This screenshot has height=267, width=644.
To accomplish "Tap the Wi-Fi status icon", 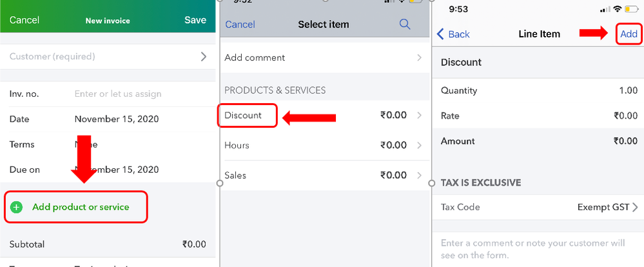I will [617, 10].
